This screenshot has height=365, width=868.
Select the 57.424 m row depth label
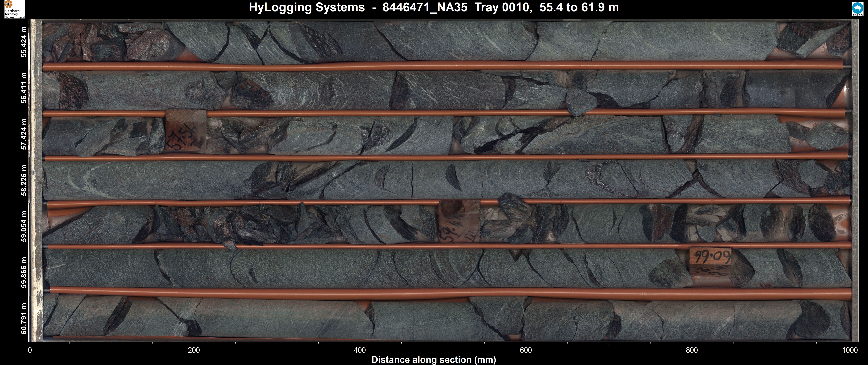coord(24,134)
